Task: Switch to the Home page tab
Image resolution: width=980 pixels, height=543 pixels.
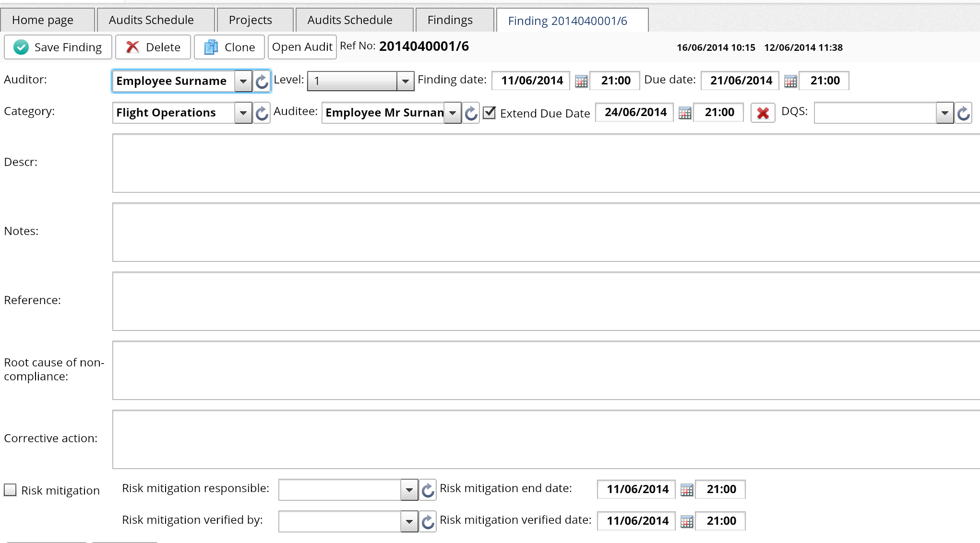Action: pyautogui.click(x=48, y=20)
